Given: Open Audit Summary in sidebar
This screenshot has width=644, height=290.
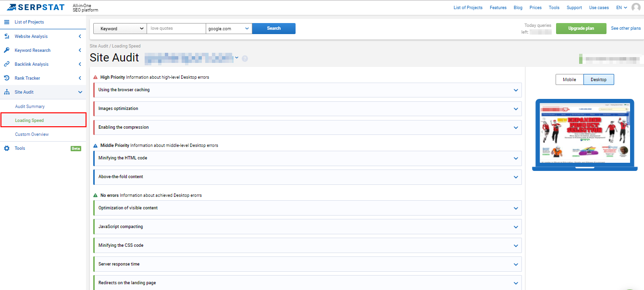Looking at the screenshot, I should point(30,107).
